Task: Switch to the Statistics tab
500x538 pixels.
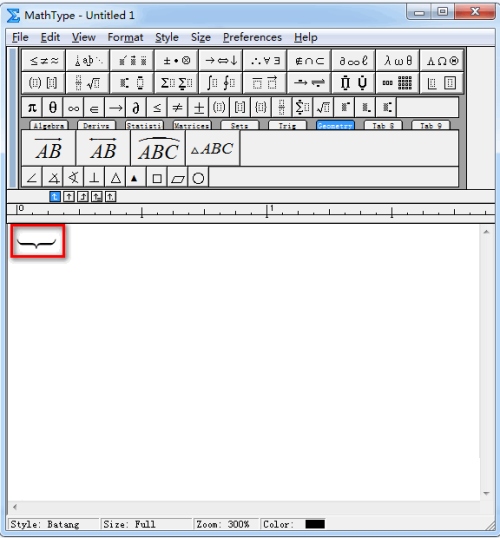Action: (144, 126)
